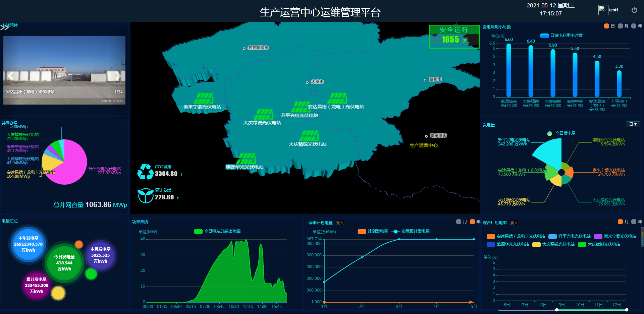Select 月 in 今年计划电量 panel
The width and height of the screenshot is (644, 314).
pyautogui.click(x=459, y=222)
